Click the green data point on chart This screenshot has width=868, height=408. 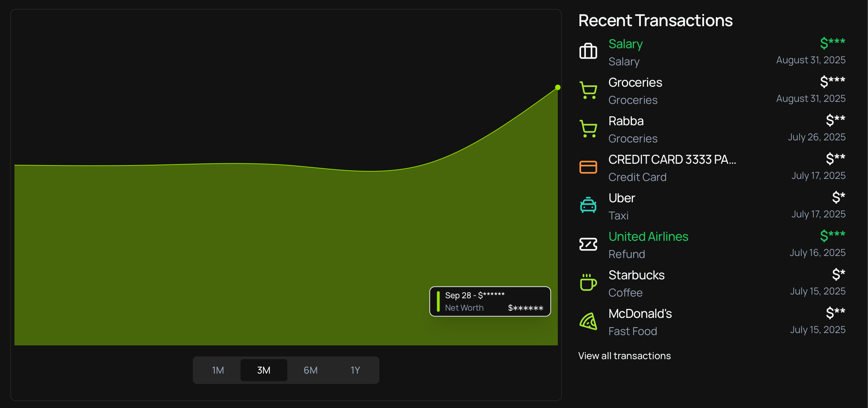click(558, 87)
